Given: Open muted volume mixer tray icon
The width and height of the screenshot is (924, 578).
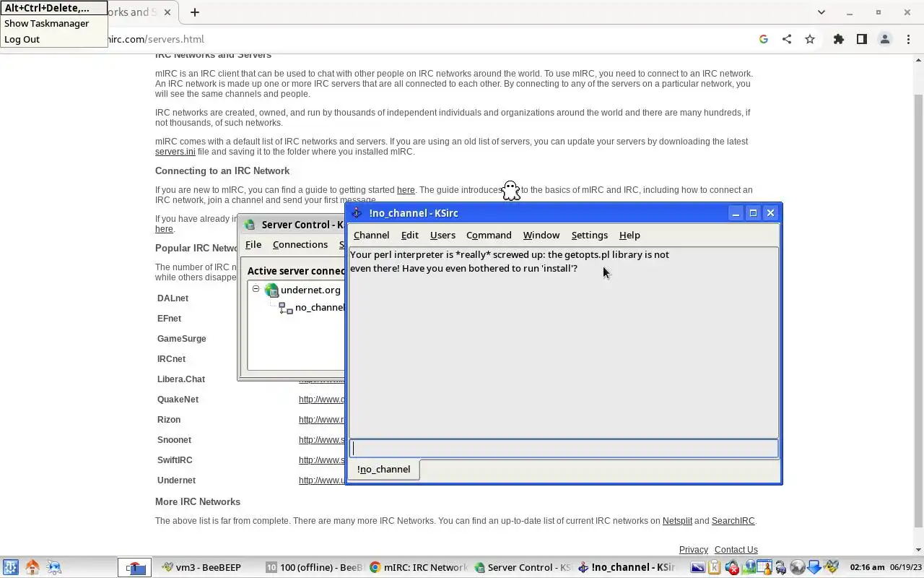Looking at the screenshot, I should pyautogui.click(x=731, y=568).
